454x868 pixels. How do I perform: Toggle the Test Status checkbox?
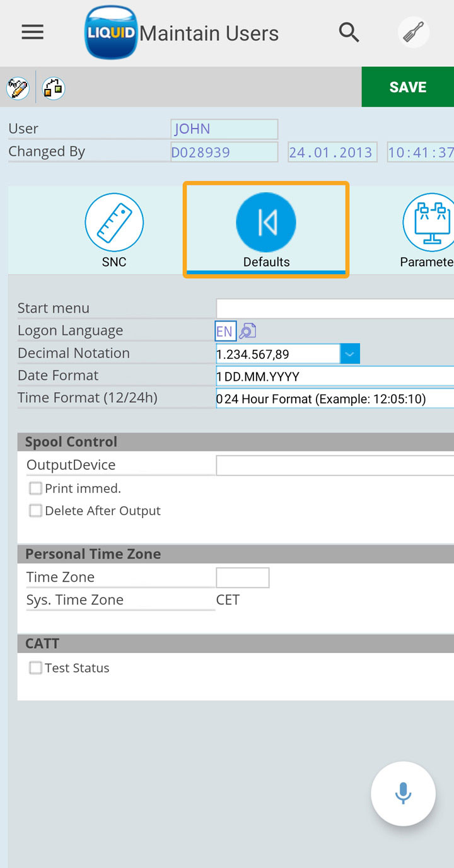coord(36,668)
